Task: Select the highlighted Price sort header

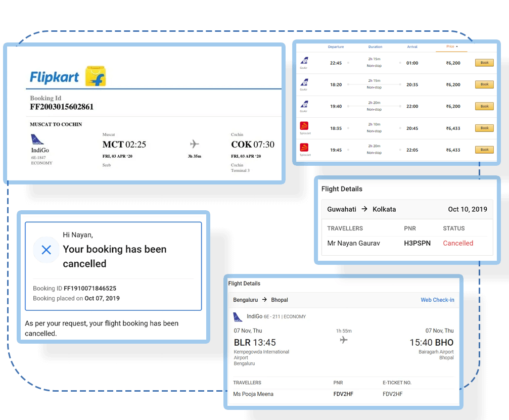Action: pyautogui.click(x=452, y=46)
